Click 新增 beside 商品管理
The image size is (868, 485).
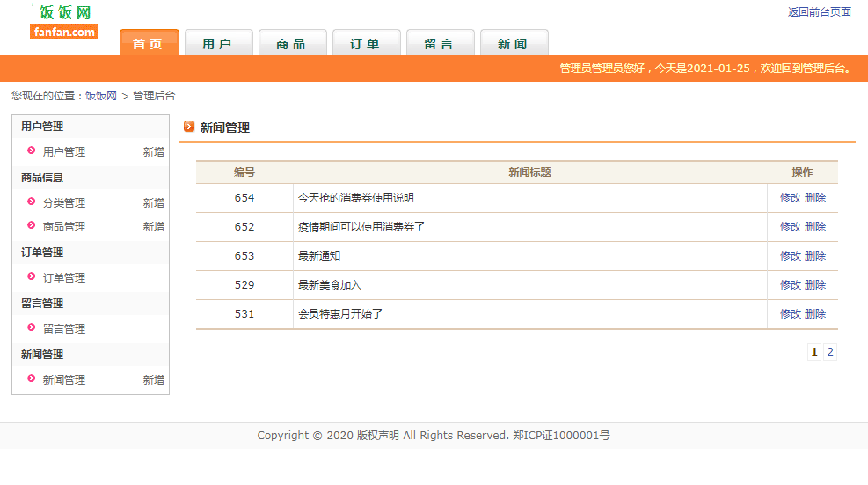click(x=153, y=227)
